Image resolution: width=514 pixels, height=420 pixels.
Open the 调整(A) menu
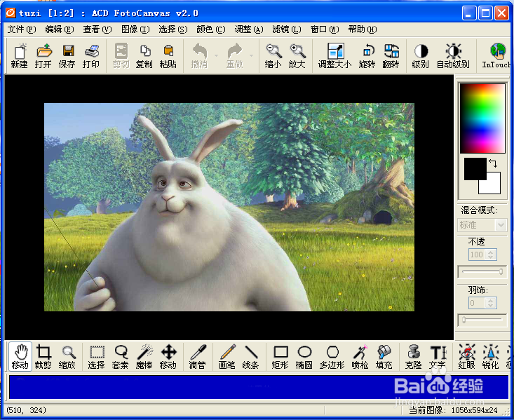pyautogui.click(x=249, y=29)
